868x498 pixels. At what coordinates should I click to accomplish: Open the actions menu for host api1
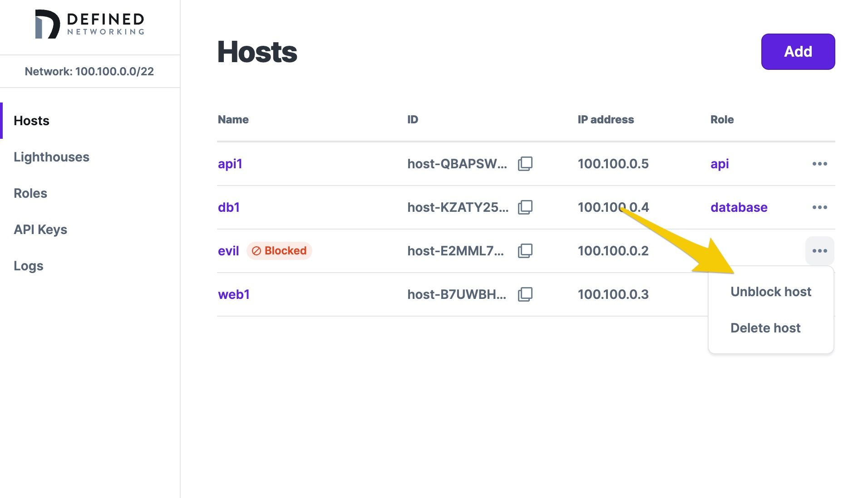tap(820, 164)
